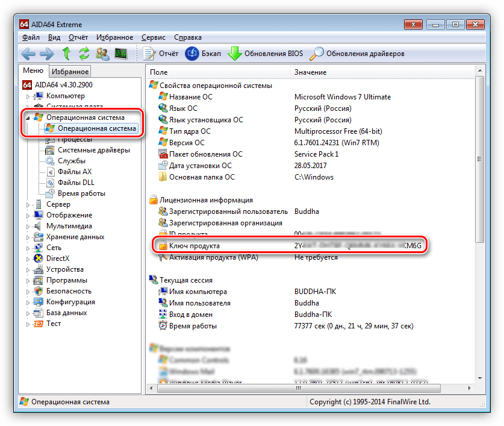
Task: Select Службы in the sidebar tree
Action: click(x=71, y=161)
